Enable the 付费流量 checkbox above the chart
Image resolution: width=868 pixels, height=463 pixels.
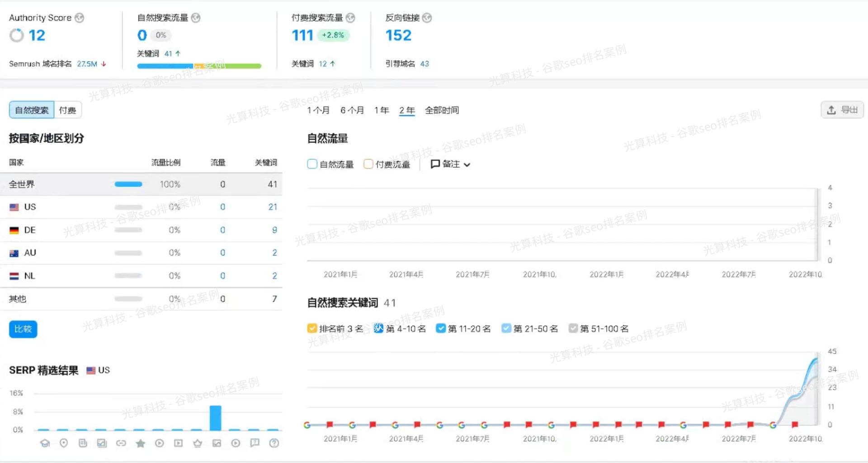(x=368, y=164)
